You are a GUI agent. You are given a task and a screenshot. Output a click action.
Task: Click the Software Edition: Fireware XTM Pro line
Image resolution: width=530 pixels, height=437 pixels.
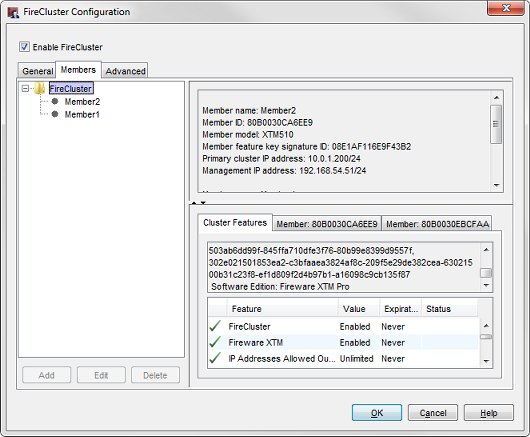point(280,287)
